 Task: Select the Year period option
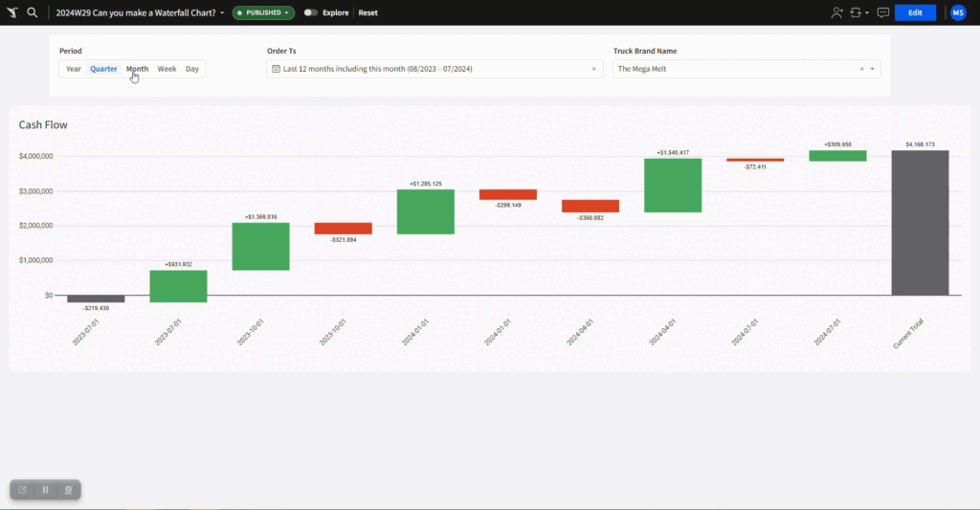tap(74, 69)
